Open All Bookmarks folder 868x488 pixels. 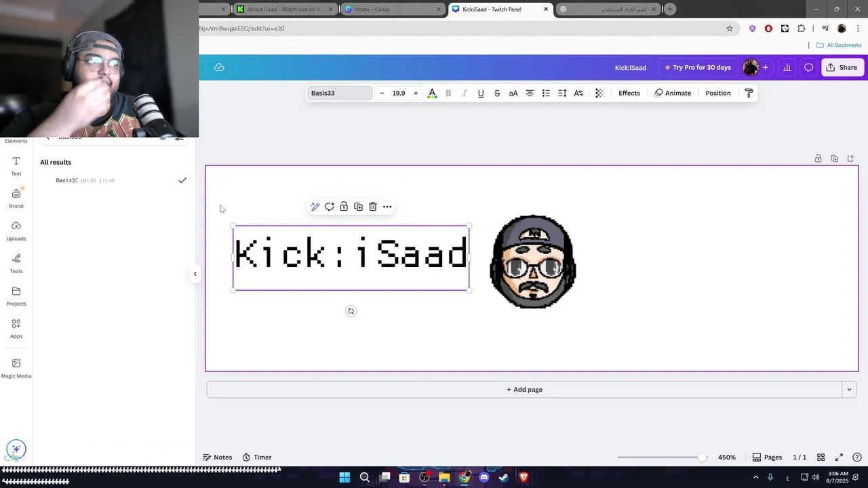(x=839, y=45)
